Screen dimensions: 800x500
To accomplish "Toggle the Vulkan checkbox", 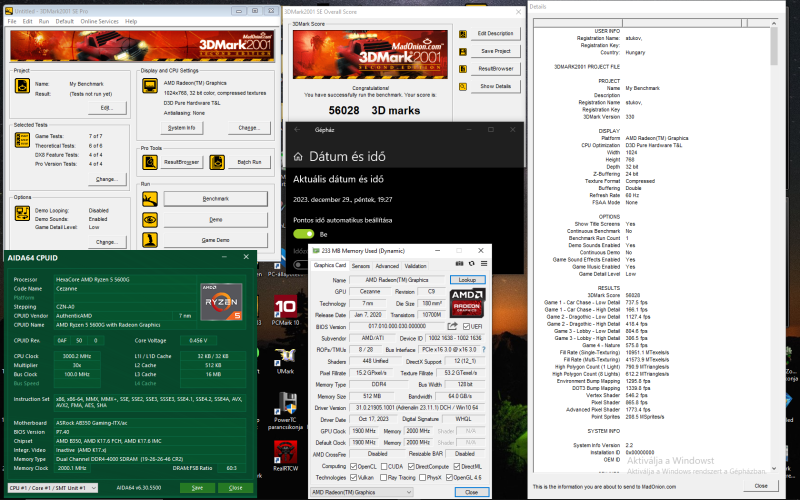I will click(354, 478).
